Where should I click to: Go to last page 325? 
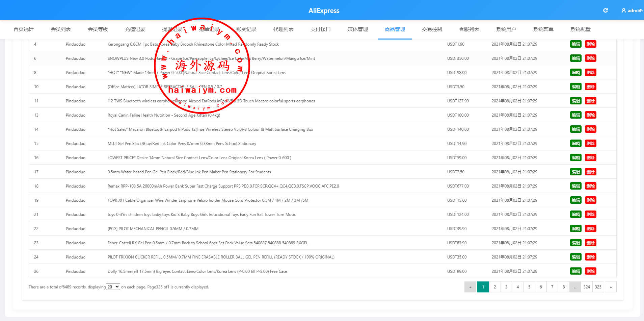pos(598,287)
